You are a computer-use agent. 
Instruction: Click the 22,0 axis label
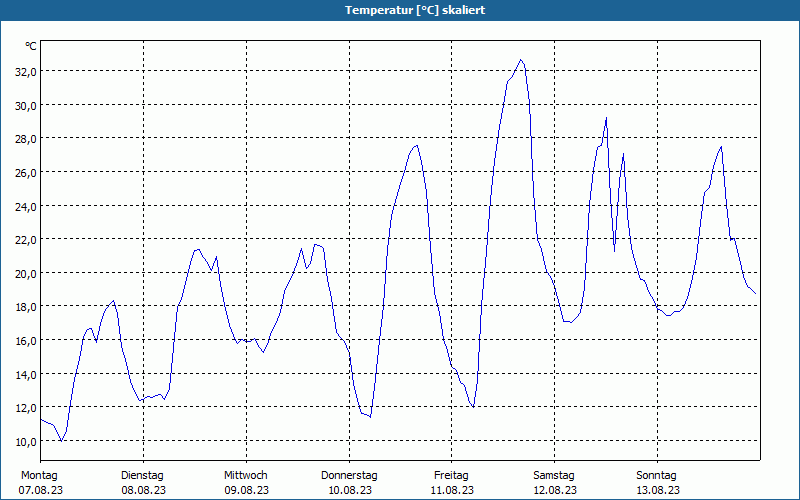26,240
